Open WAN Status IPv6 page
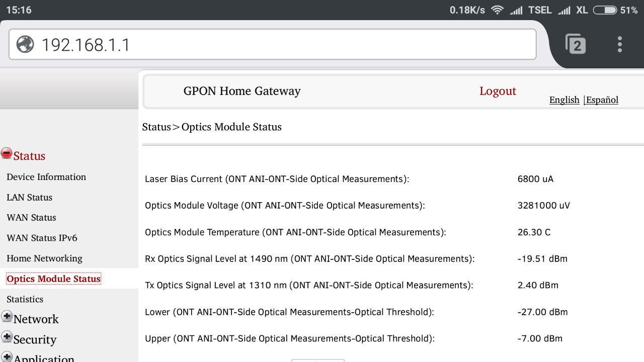The height and width of the screenshot is (362, 644). [42, 238]
